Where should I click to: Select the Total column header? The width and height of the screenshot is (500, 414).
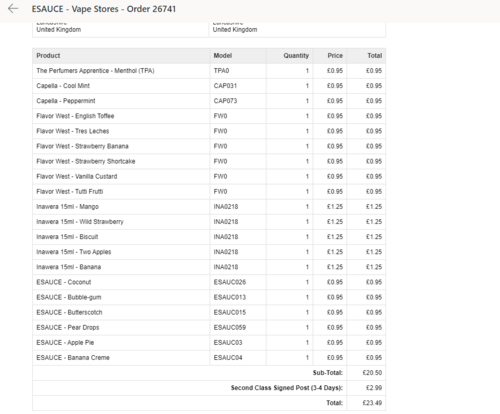[x=375, y=56]
